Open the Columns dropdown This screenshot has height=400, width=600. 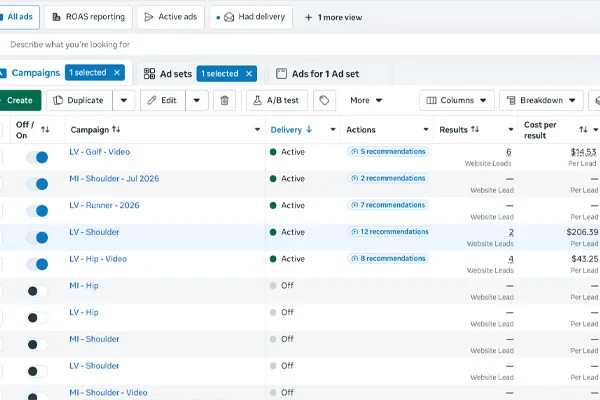click(x=457, y=100)
